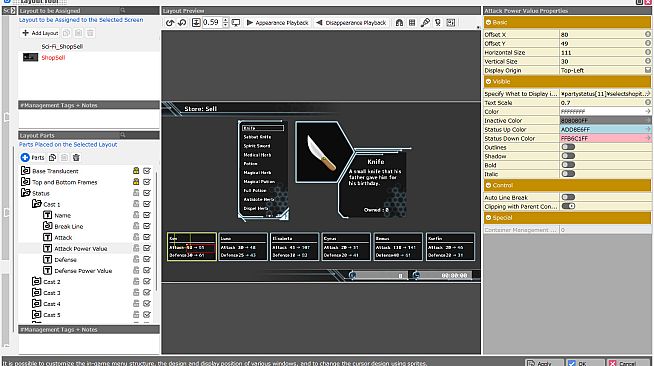The image size is (654, 366).
Task: Toggle visibility checkbox for Attack Power Value
Action: click(147, 248)
